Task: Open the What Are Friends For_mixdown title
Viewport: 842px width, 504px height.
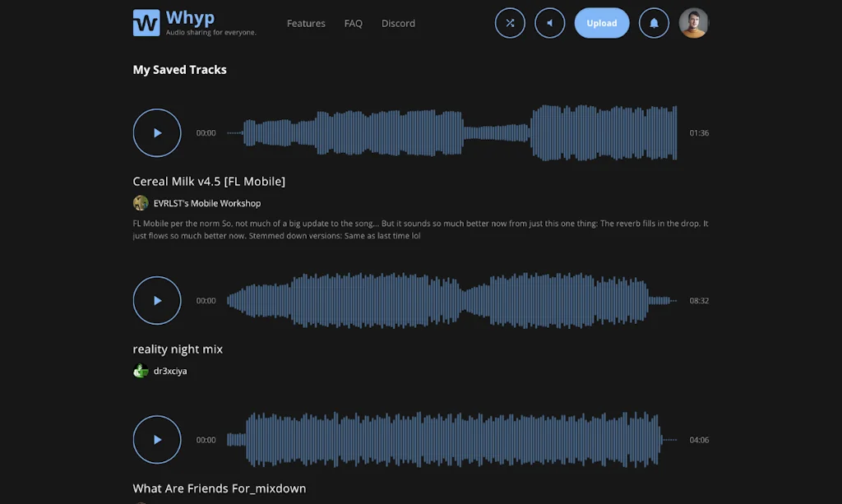Action: 219,488
